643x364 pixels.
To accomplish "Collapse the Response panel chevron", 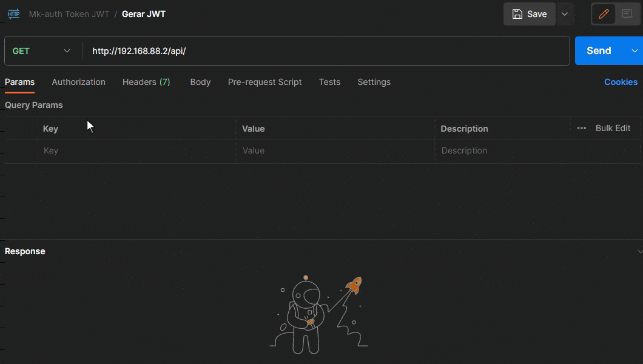I will point(639,251).
